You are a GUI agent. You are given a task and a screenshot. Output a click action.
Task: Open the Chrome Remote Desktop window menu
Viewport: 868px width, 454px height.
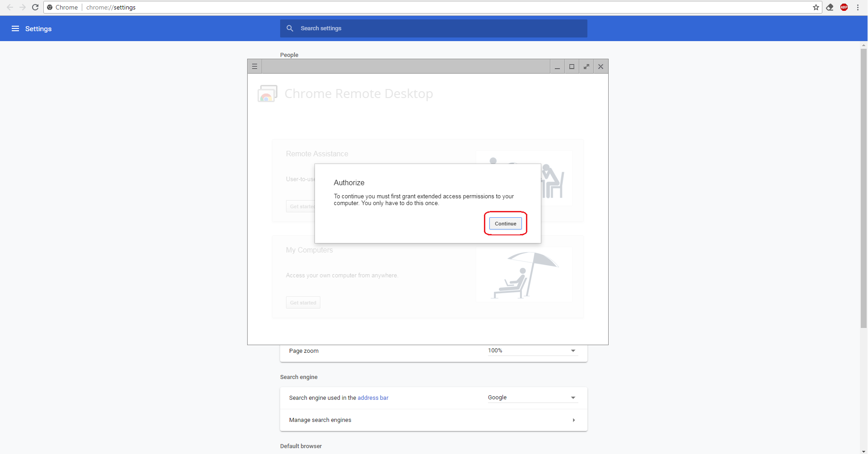[x=254, y=66]
